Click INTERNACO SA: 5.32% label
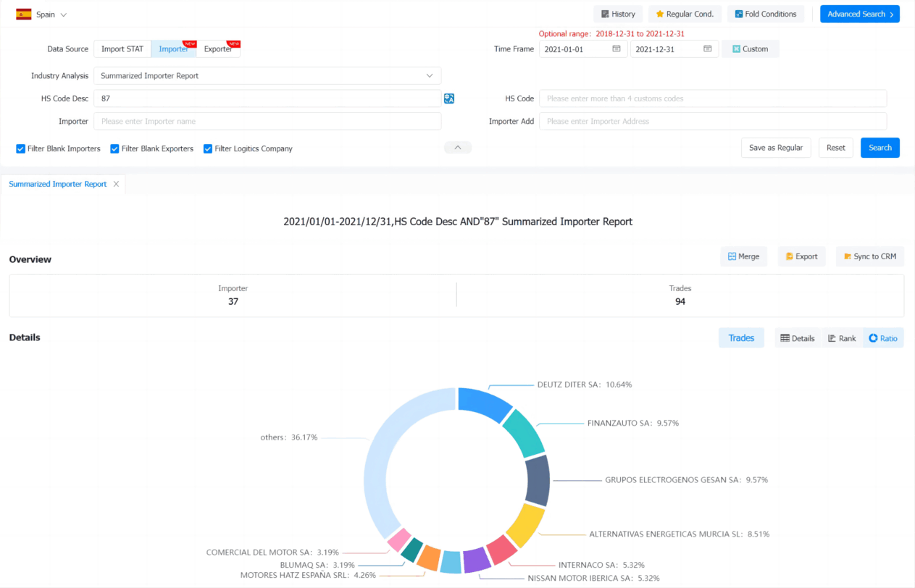This screenshot has width=915, height=588. pyautogui.click(x=601, y=565)
